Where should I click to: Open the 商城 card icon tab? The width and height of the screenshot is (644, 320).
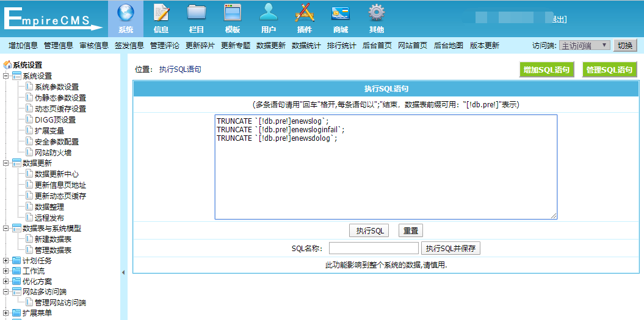tap(340, 19)
